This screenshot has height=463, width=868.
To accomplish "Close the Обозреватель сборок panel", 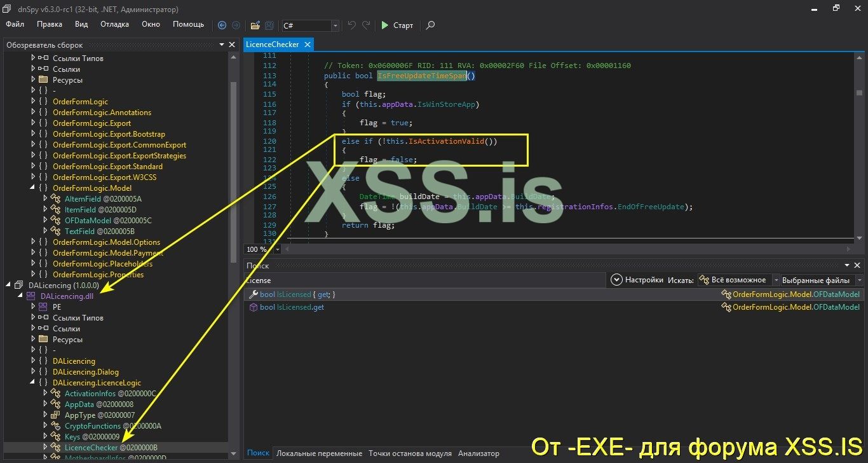I will (x=233, y=45).
